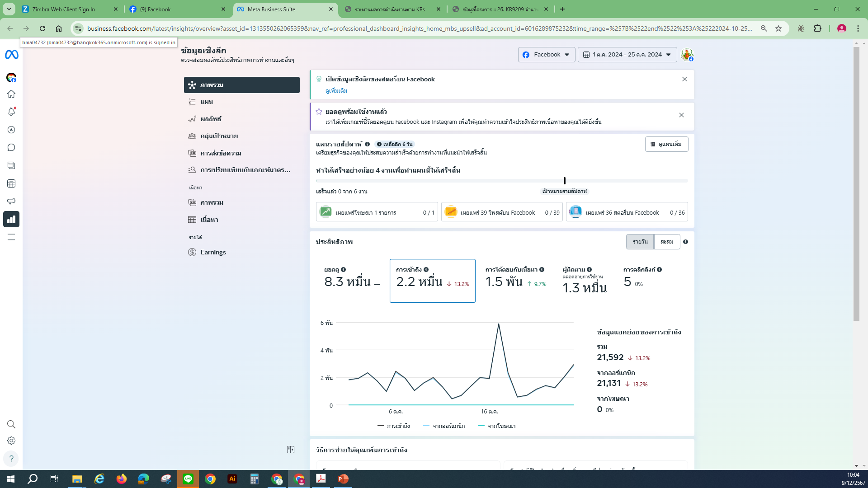Open ผลลัพธ์ in insights sidebar
Viewport: 868px width, 488px height.
coord(242,119)
